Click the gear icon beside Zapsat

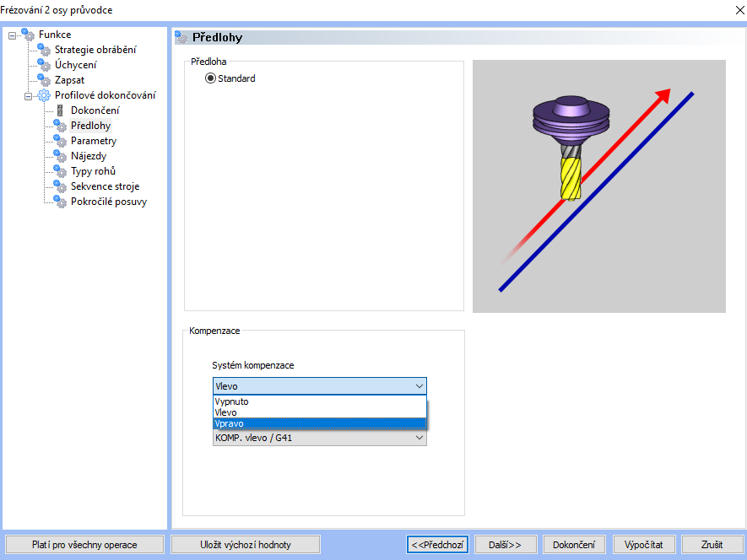point(44,80)
